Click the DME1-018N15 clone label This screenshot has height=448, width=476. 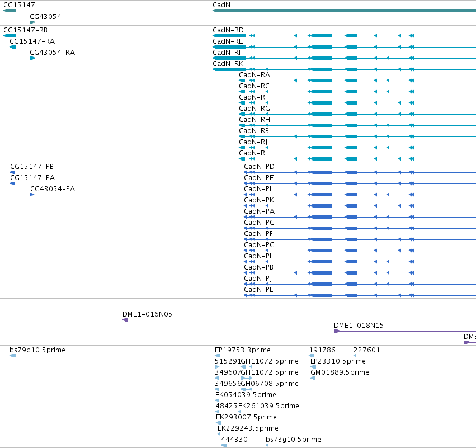359,326
